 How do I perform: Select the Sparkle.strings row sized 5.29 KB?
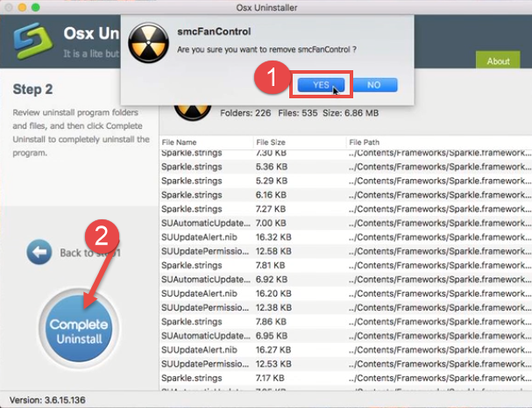tap(345, 181)
